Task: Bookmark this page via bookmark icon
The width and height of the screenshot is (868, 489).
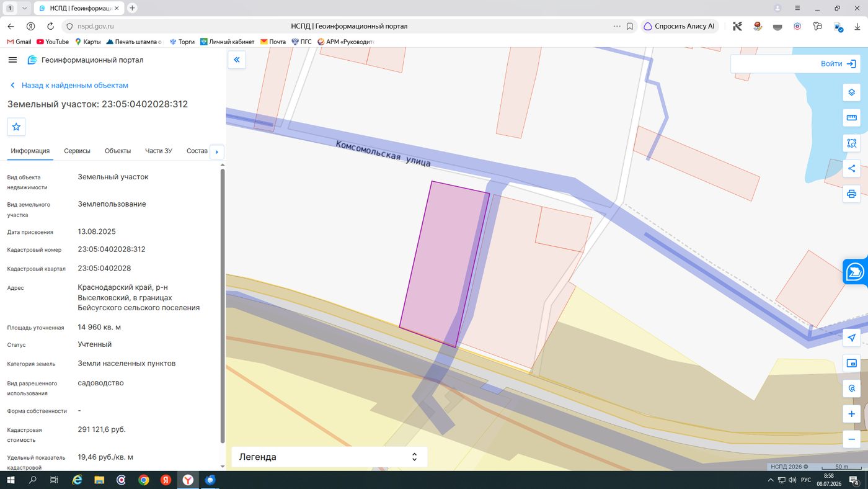Action: 630,27
